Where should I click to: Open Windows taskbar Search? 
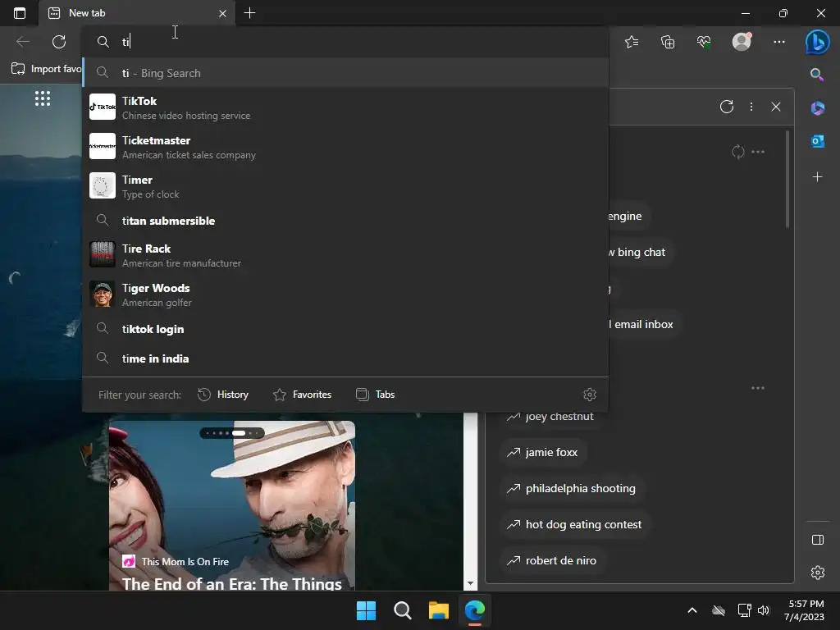[402, 610]
